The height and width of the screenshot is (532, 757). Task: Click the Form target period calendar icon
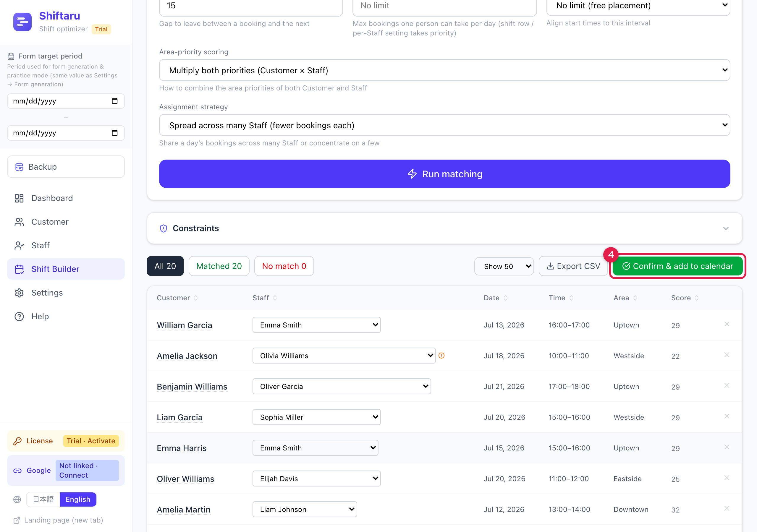click(x=11, y=56)
